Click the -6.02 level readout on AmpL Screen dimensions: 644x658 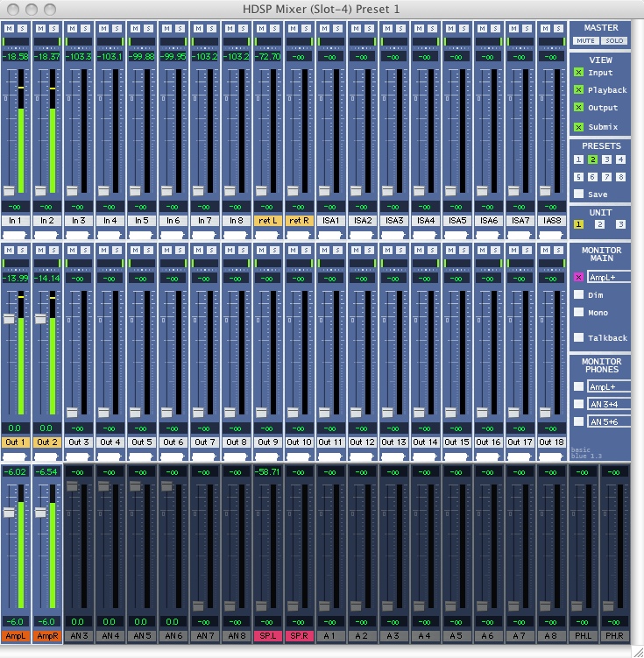pyautogui.click(x=16, y=471)
